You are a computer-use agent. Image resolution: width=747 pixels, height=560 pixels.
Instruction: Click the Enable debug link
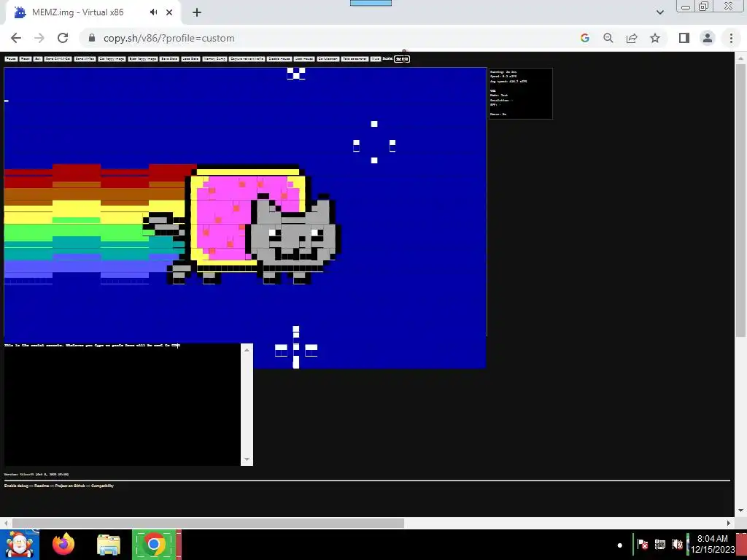[16, 486]
